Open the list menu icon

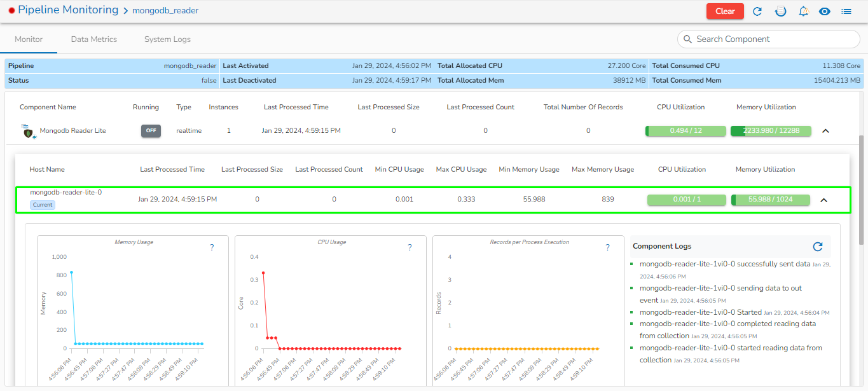(x=846, y=11)
